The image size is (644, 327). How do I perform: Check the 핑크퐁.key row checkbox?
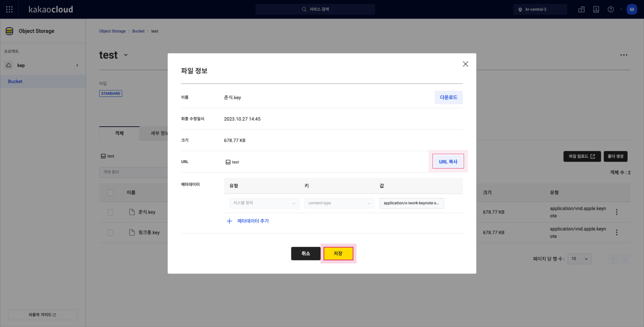pyautogui.click(x=110, y=233)
